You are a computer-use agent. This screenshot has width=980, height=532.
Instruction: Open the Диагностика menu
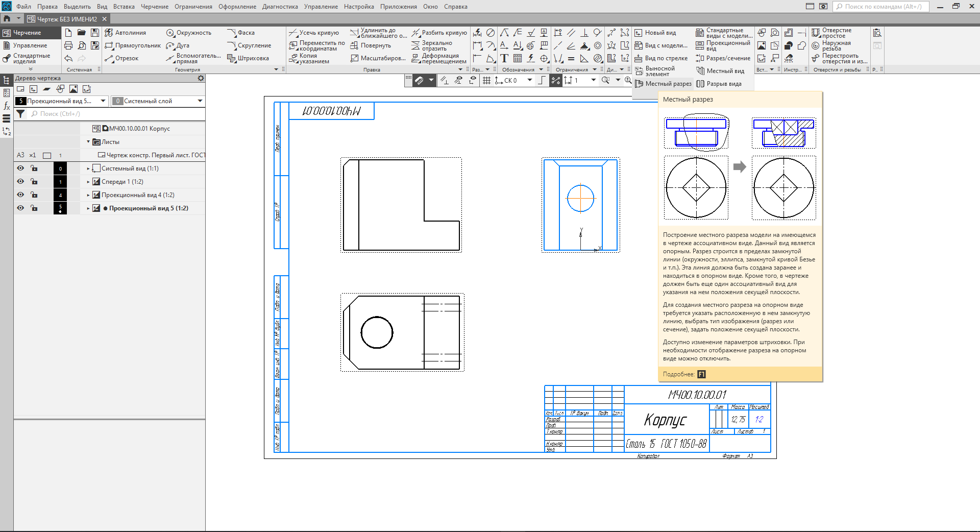pos(280,7)
